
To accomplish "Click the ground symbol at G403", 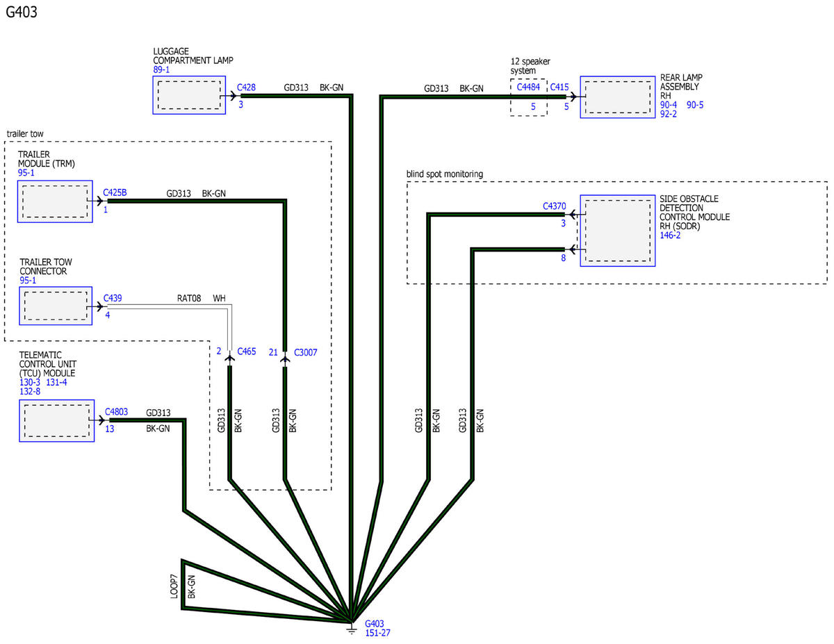I will 352,629.
